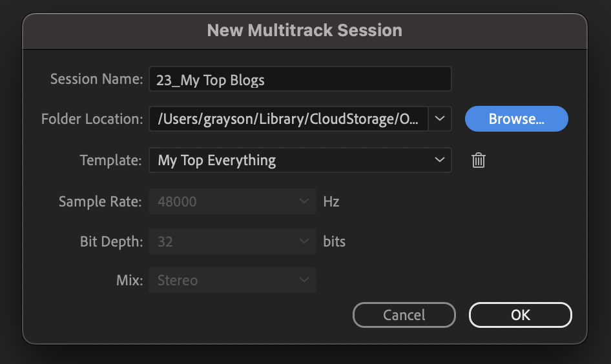This screenshot has height=364, width=611.
Task: Click the Folder Location label
Action: [x=92, y=119]
